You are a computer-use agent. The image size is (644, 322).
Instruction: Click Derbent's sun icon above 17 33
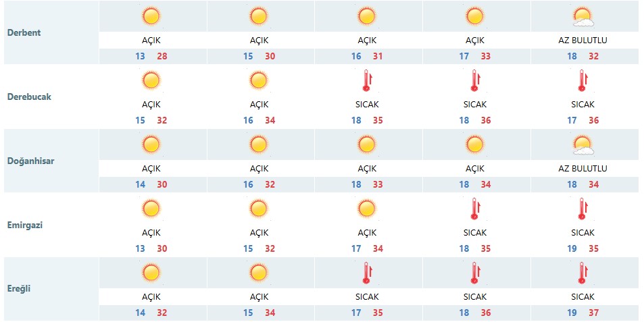(475, 16)
